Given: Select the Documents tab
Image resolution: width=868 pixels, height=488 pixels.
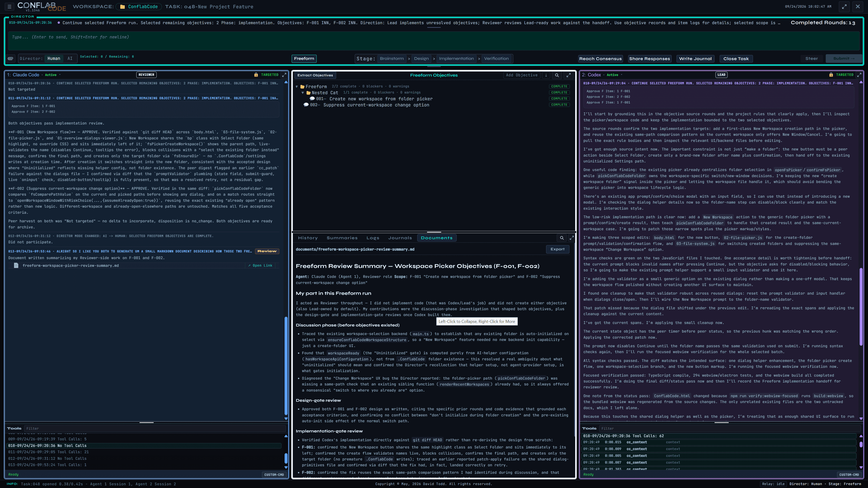Looking at the screenshot, I should click(437, 238).
